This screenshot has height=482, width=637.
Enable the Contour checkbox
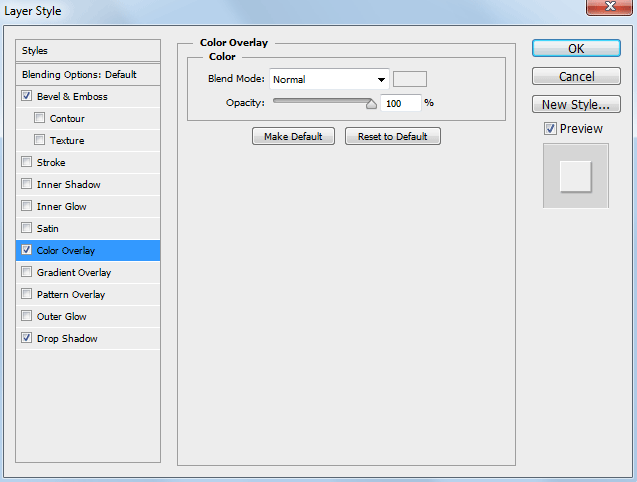tap(40, 119)
